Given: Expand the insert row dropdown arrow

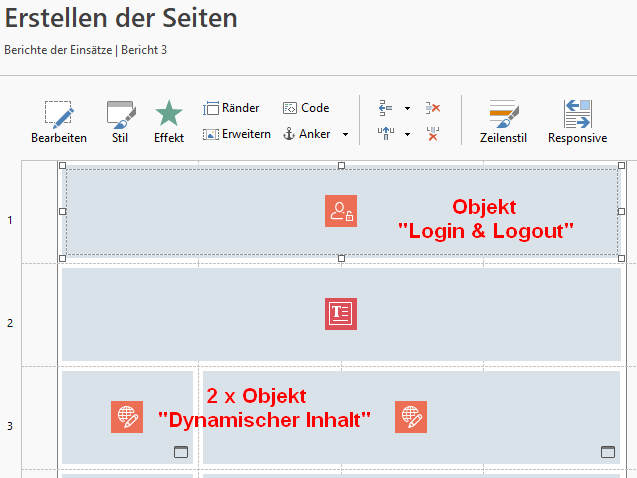Looking at the screenshot, I should [407, 108].
